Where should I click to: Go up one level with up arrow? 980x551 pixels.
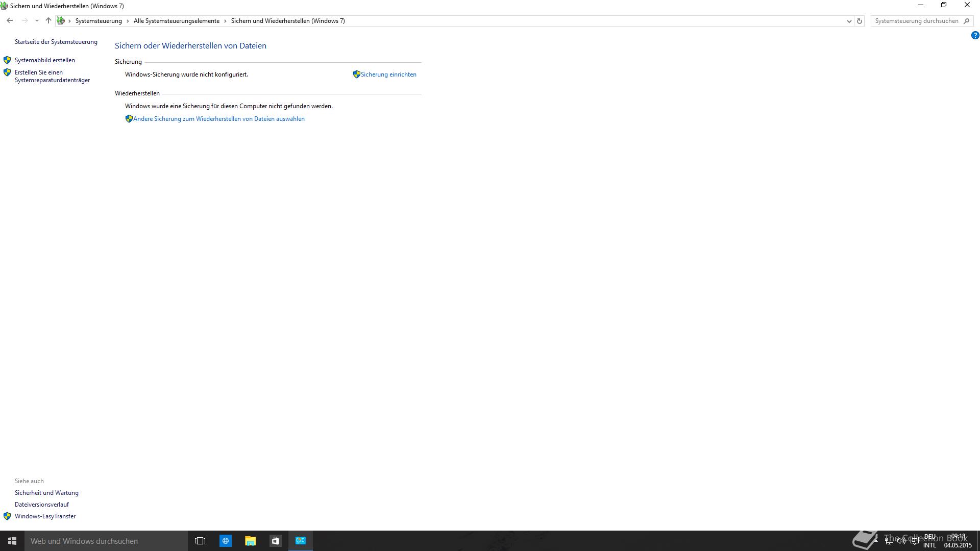[x=48, y=21]
